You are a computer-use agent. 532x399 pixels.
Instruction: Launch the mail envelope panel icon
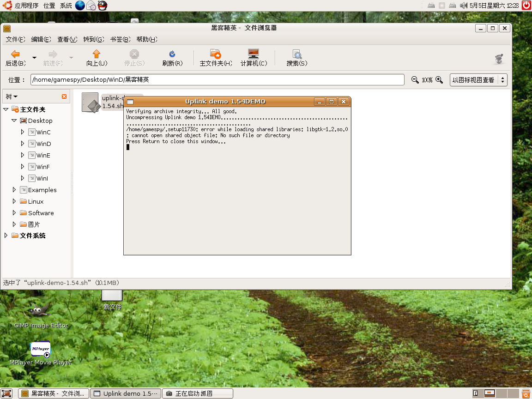coord(91,6)
